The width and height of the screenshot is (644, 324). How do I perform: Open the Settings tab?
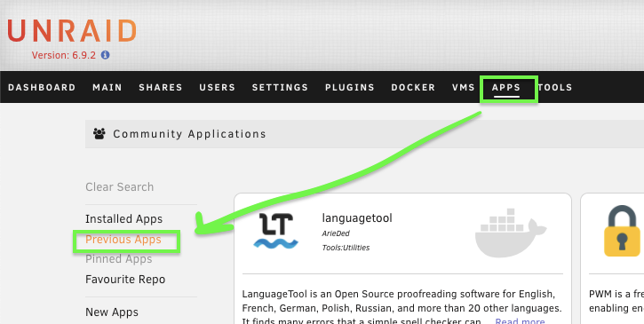(280, 88)
